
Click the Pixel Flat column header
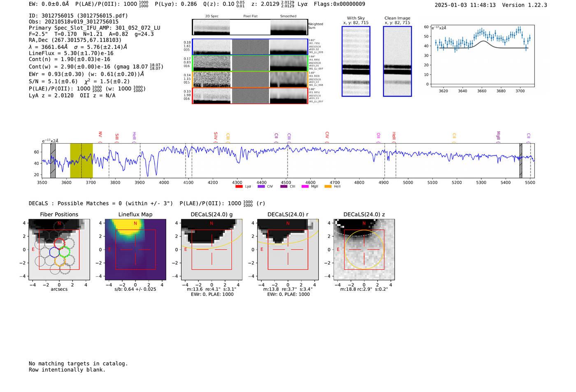click(251, 16)
